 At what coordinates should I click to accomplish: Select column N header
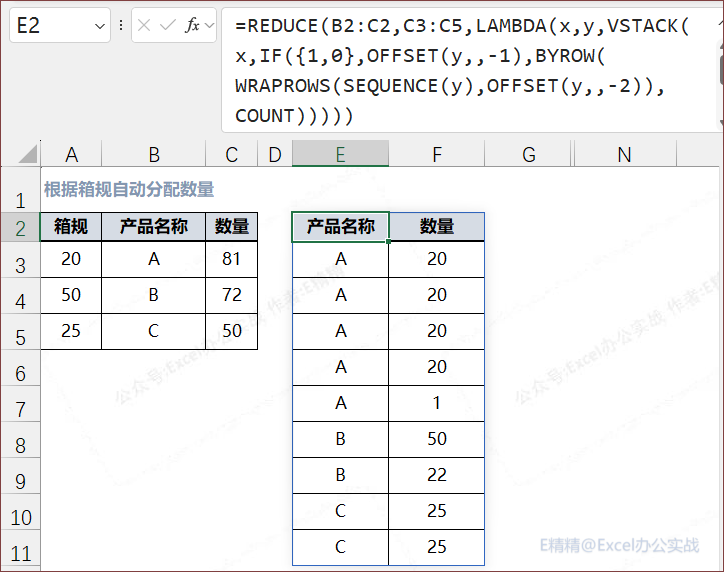coord(624,154)
